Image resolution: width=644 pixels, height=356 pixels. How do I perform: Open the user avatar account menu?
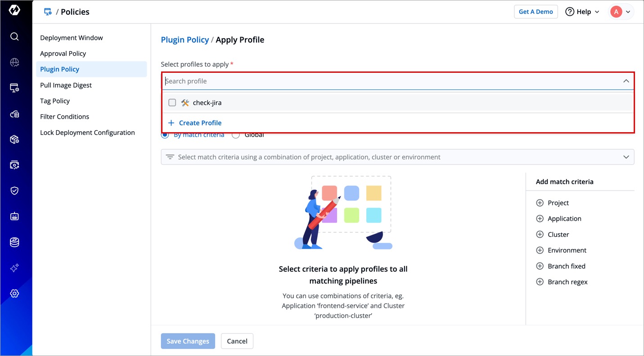pyautogui.click(x=621, y=12)
